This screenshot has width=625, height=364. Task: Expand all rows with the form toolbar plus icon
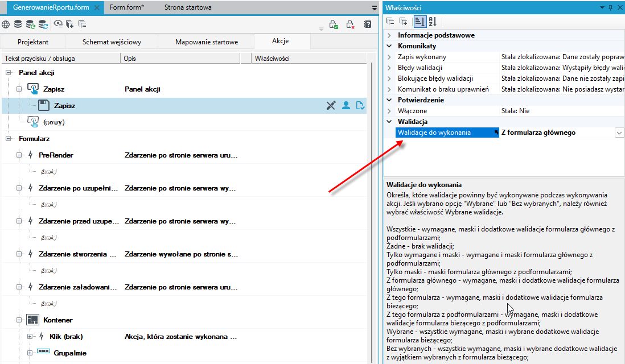(70, 24)
